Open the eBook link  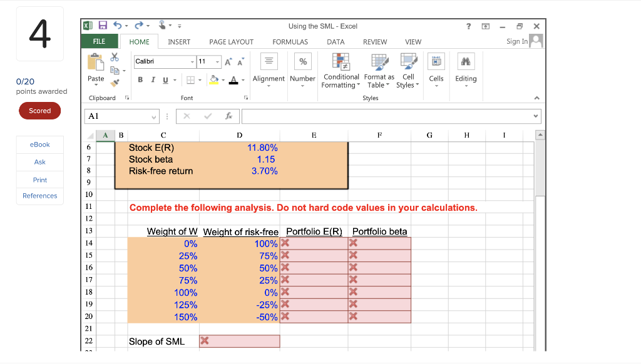coord(39,144)
